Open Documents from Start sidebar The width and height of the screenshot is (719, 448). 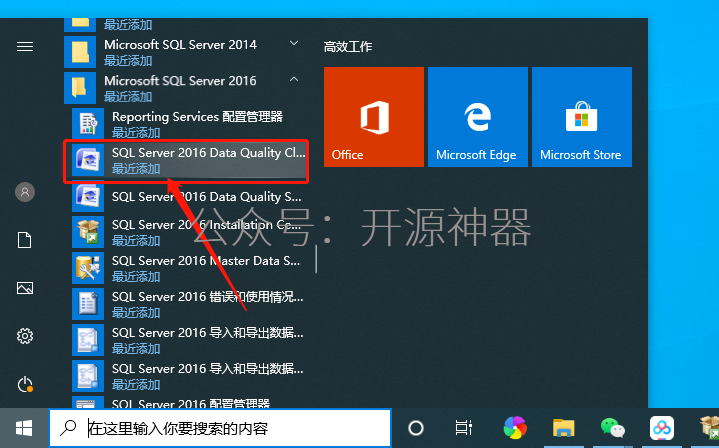(25, 240)
